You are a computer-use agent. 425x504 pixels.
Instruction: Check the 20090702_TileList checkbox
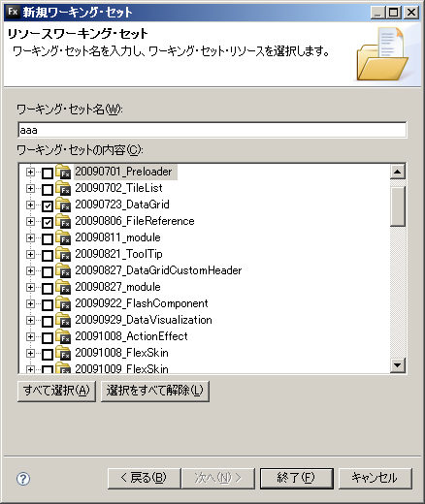[48, 189]
